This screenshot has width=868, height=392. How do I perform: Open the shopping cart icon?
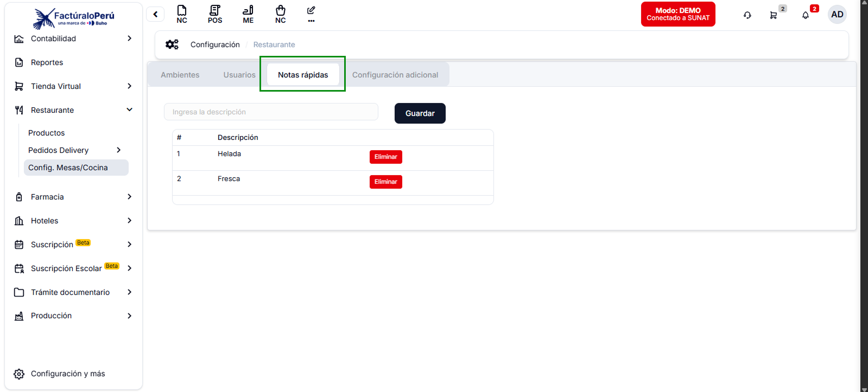[774, 15]
